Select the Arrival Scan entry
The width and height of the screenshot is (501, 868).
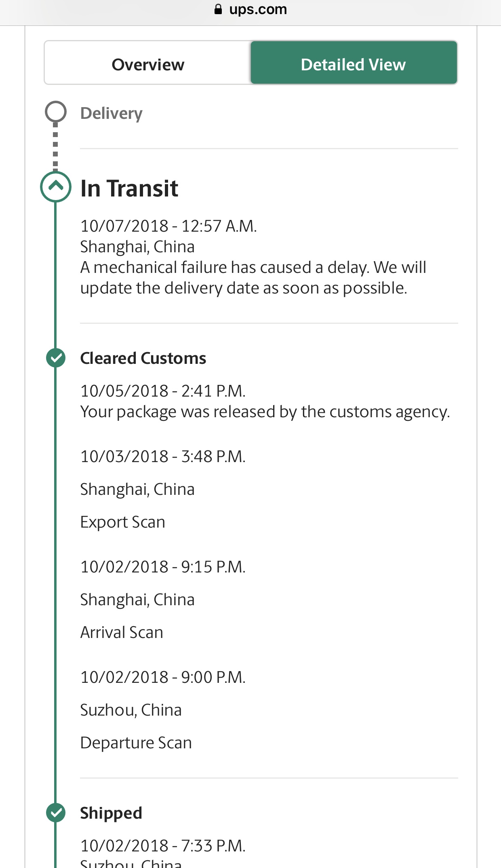pos(122,632)
